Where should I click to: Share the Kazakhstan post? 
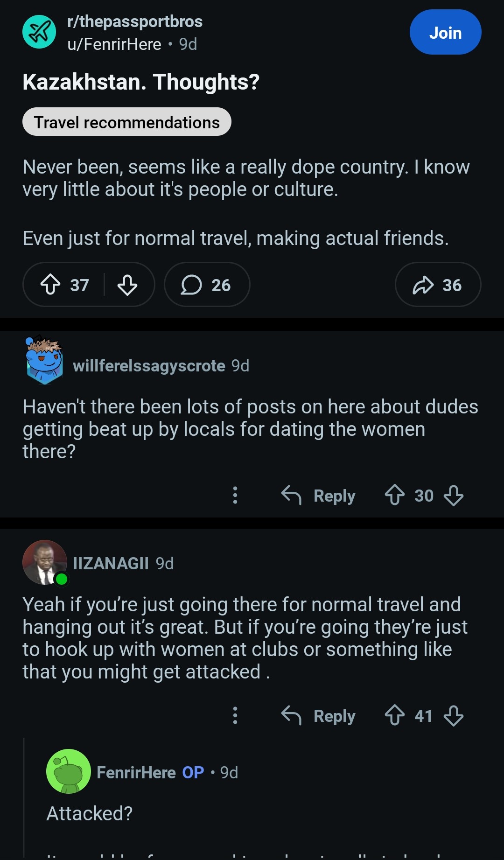437,285
